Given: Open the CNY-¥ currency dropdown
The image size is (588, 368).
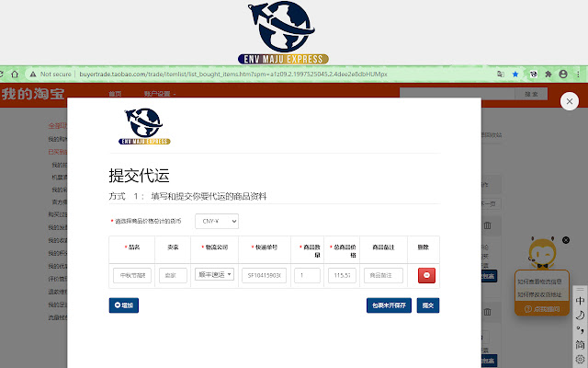Looking at the screenshot, I should pyautogui.click(x=217, y=221).
